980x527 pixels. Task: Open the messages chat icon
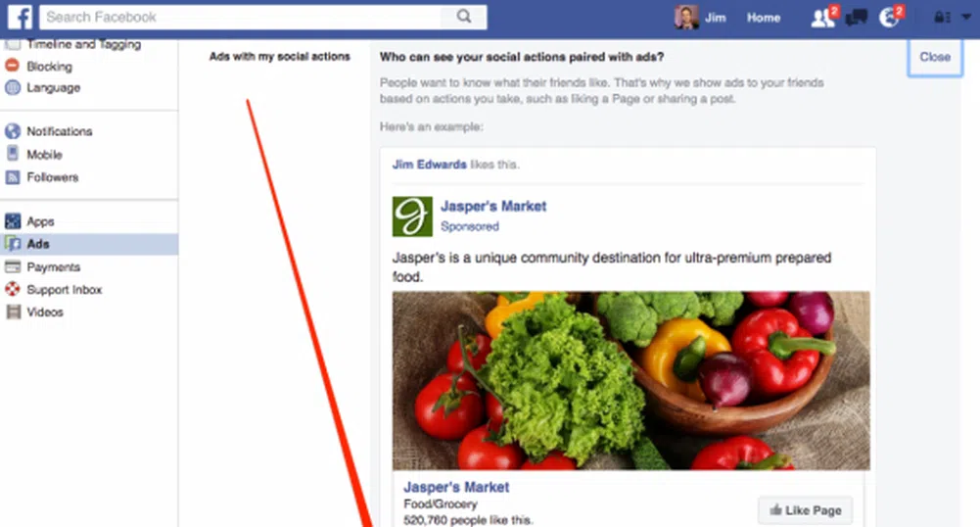pos(856,18)
